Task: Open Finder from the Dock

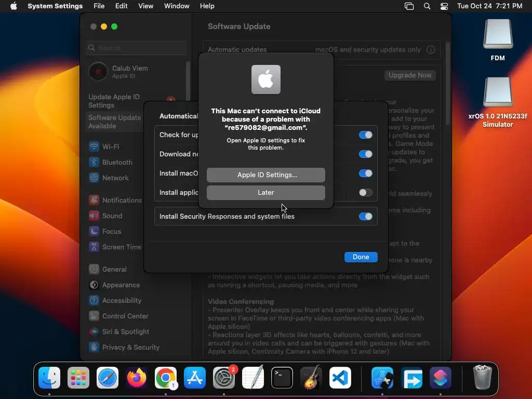Action: coord(49,378)
